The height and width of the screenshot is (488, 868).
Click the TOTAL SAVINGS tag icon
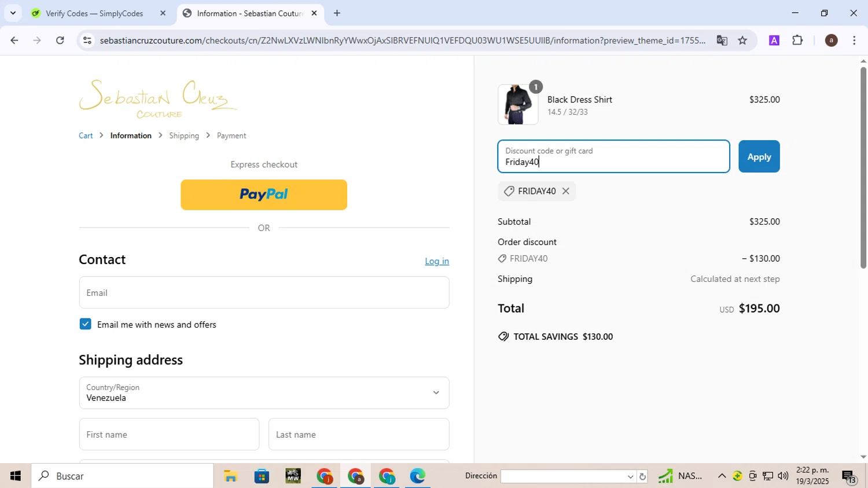pyautogui.click(x=503, y=336)
